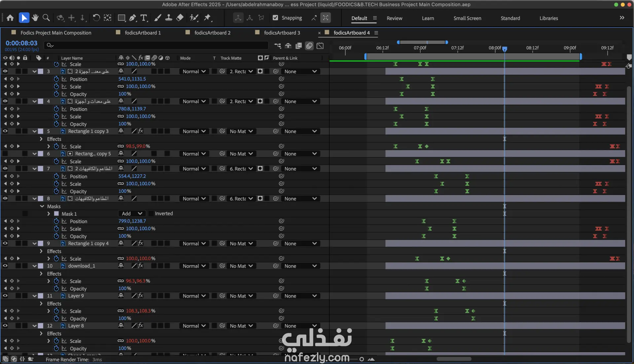Open blend Mode dropdown for download_1 layer
Image resolution: width=634 pixels, height=364 pixels.
tap(194, 266)
